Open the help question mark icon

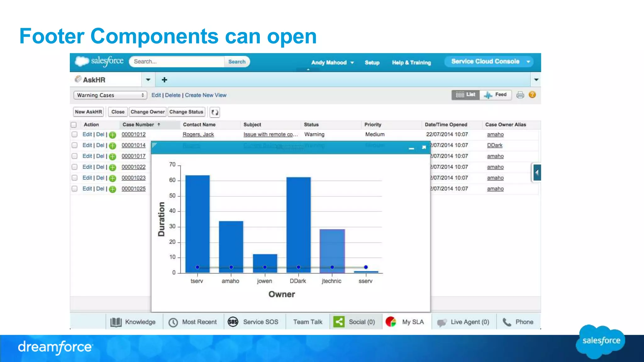coord(532,95)
